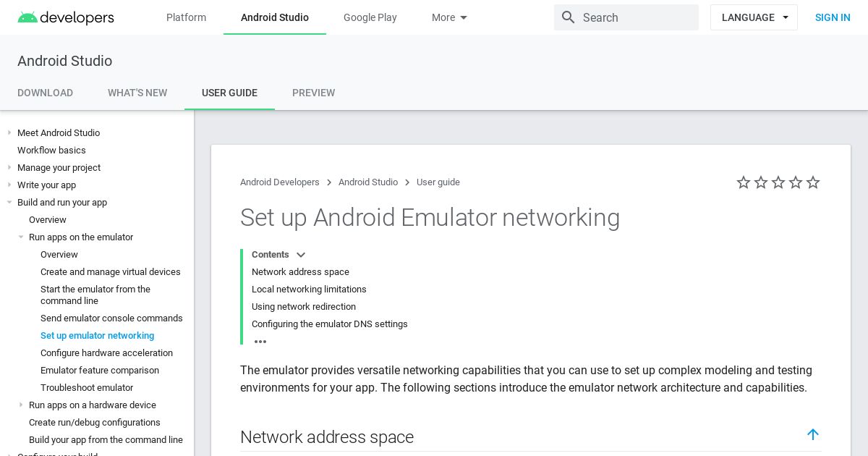Rate the page five stars
Viewport: 868px width, 456px height.
813,182
